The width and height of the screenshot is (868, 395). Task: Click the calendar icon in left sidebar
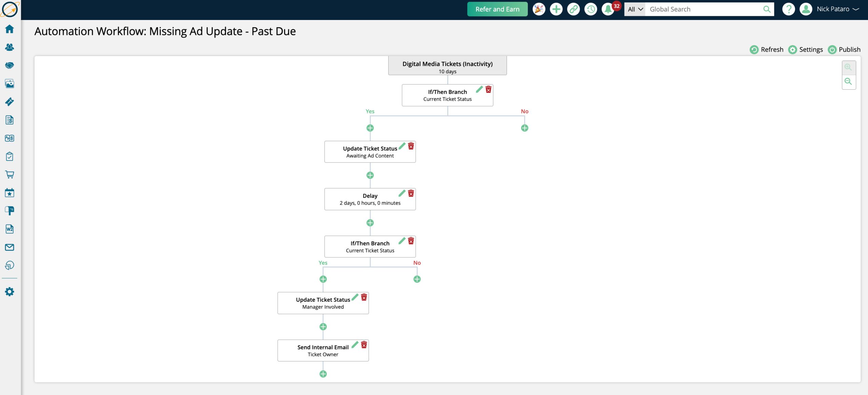click(9, 193)
